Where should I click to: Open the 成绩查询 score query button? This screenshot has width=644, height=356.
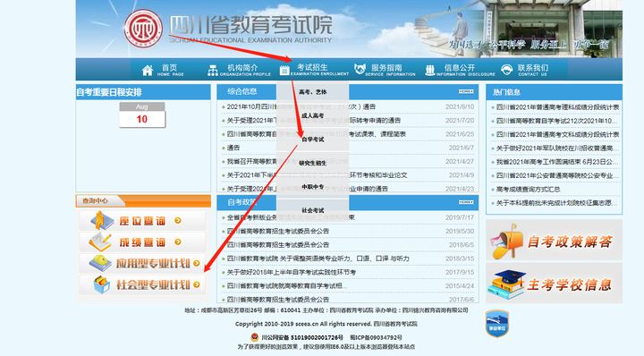click(142, 242)
